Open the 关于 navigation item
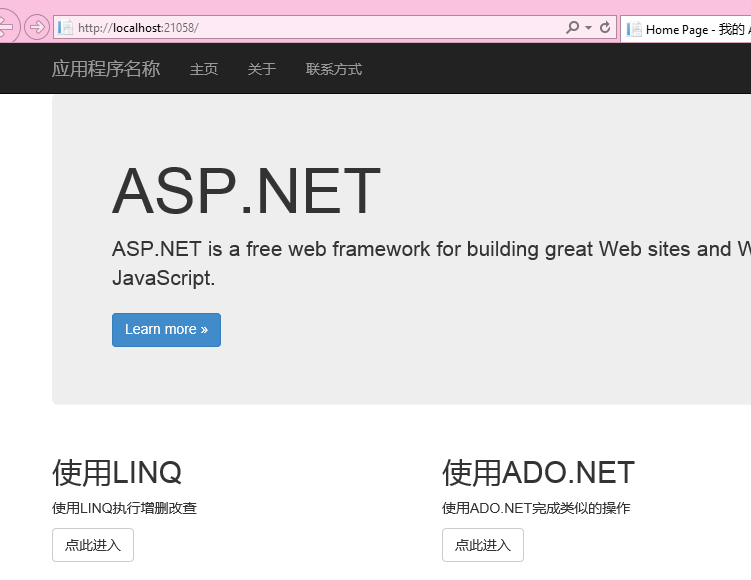The width and height of the screenshot is (751, 580). click(262, 69)
